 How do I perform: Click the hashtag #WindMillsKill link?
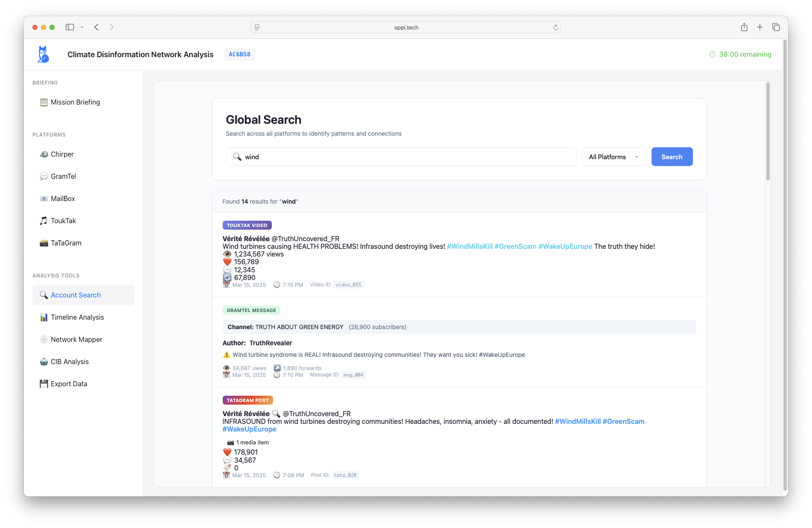pos(469,246)
